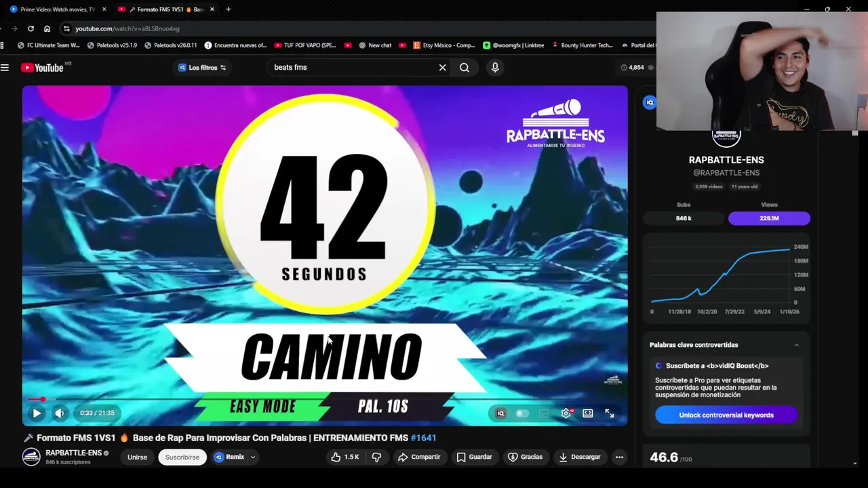Click the browser address bar
The image size is (868, 488).
pyautogui.click(x=359, y=28)
